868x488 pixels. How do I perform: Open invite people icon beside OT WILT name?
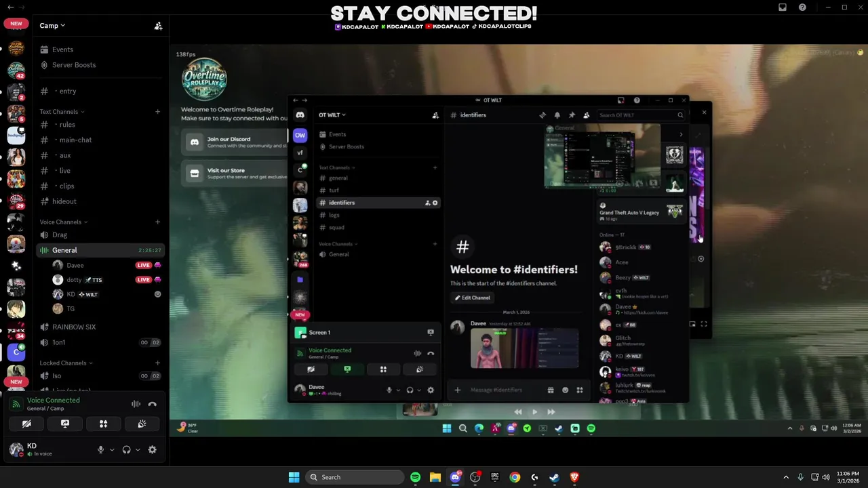pyautogui.click(x=435, y=115)
